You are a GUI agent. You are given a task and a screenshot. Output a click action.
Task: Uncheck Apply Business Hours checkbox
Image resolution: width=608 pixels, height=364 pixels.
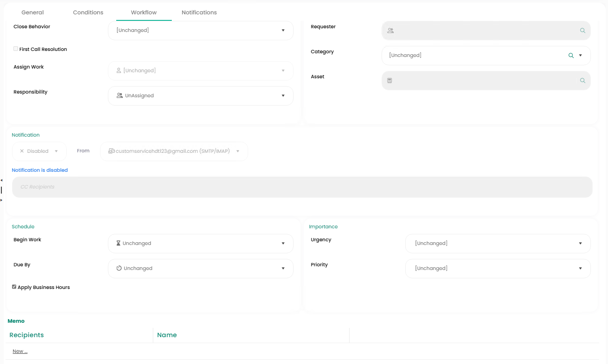[x=14, y=287]
